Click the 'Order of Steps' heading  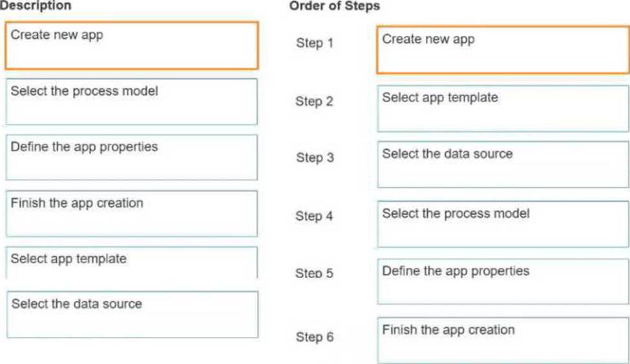click(335, 6)
